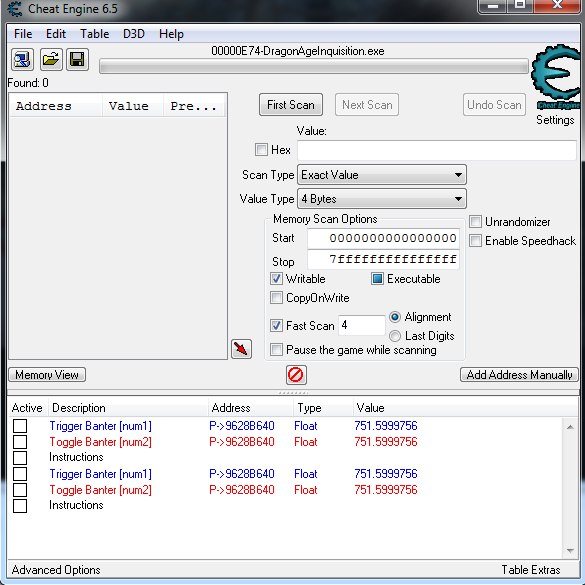Expand the Value Type dropdown
The height and width of the screenshot is (585, 585).
tap(382, 199)
